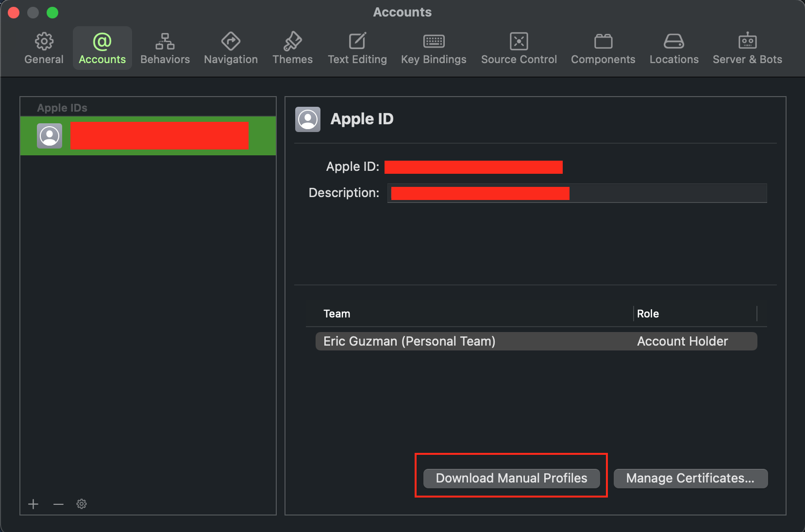Viewport: 805px width, 532px height.
Task: Click the Apple ID avatar in detail pane
Action: (x=308, y=119)
